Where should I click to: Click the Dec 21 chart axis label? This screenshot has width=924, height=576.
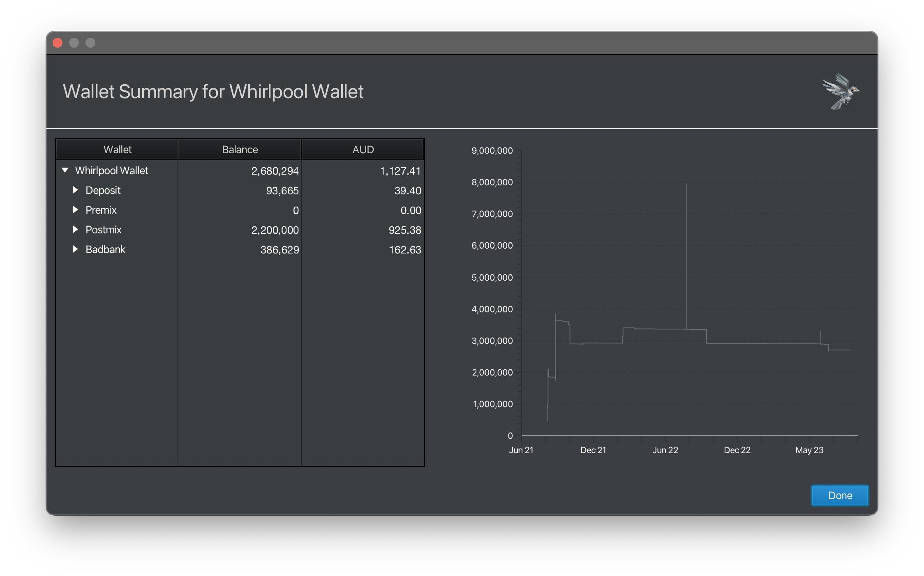(593, 450)
